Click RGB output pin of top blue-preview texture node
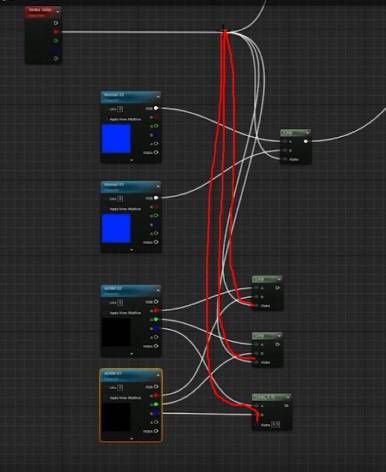The image size is (386, 472). [156, 108]
